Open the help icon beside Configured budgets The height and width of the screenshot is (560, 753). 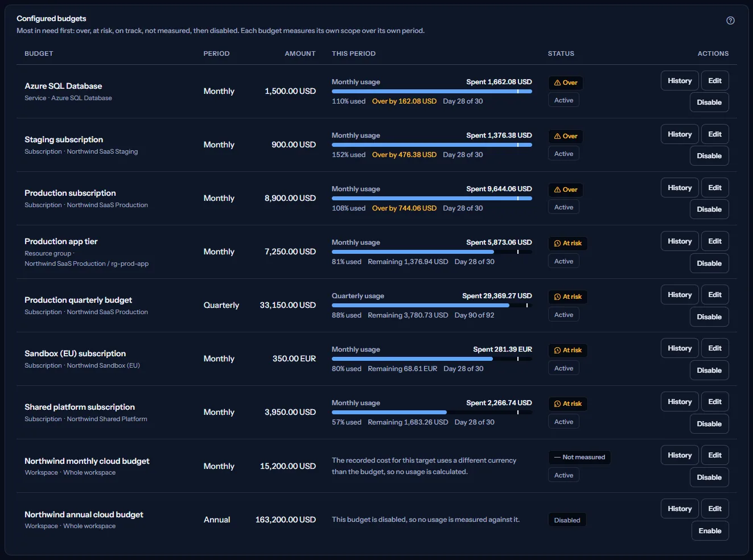click(730, 20)
